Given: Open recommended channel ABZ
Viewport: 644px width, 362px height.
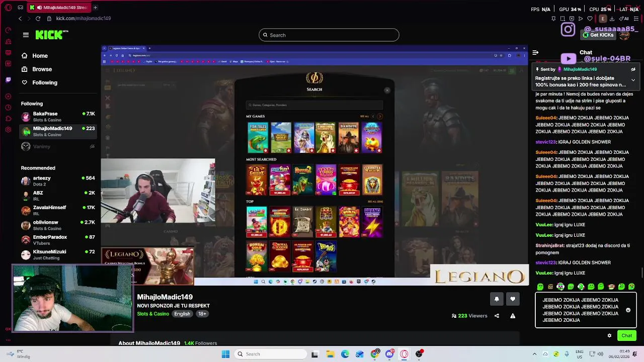Looking at the screenshot, I should point(58,196).
